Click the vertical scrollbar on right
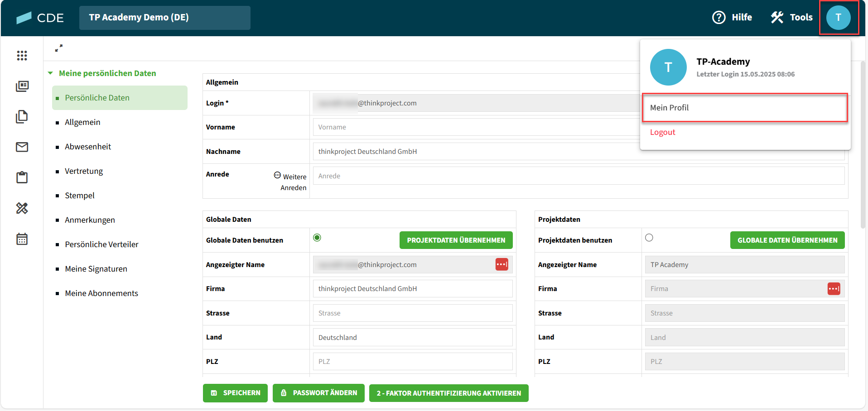This screenshot has width=868, height=411. pyautogui.click(x=863, y=145)
